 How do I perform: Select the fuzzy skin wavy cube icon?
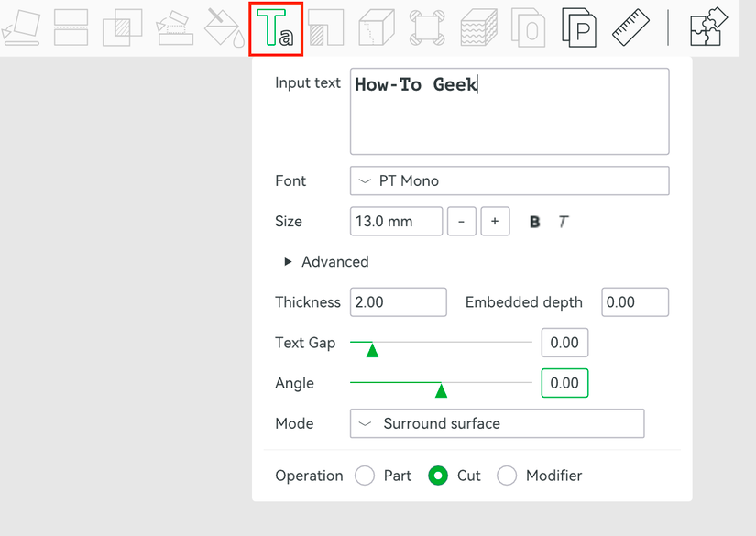tap(478, 28)
